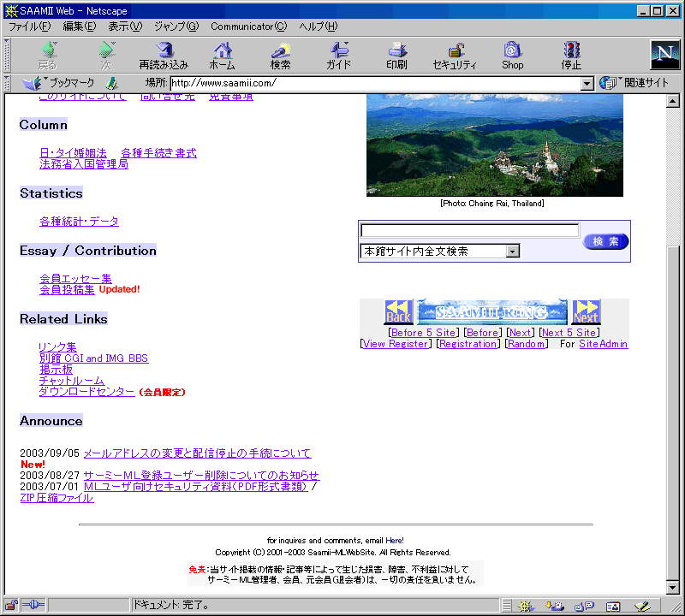Screen dimensions: 685x616
Task: Click the Before 5 Site link
Action: click(423, 333)
